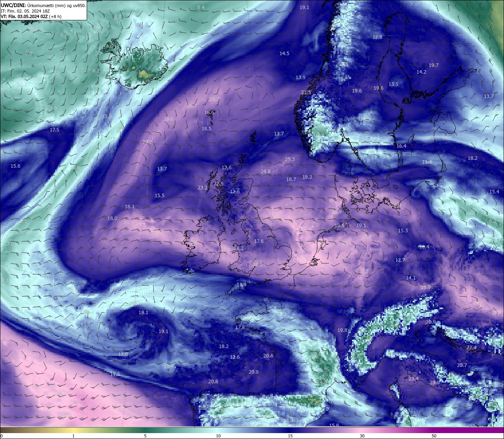Click the 22.4 value over the Balkans

(471, 348)
